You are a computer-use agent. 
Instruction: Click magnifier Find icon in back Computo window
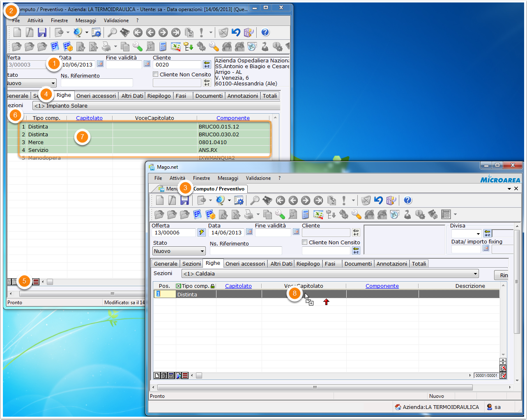(112, 32)
